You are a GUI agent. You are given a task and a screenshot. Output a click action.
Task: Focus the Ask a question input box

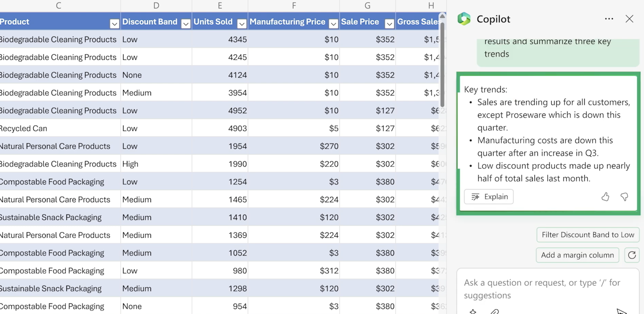click(542, 289)
